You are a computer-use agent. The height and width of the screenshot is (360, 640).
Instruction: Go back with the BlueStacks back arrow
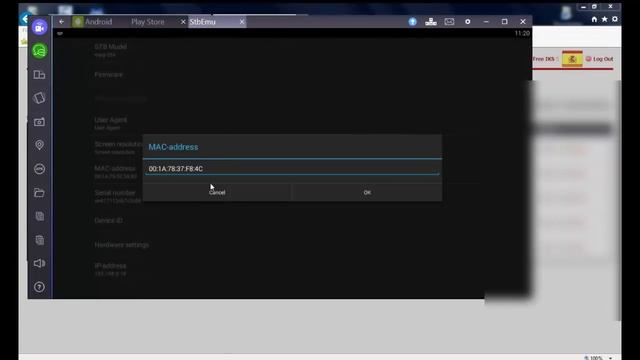pos(62,22)
